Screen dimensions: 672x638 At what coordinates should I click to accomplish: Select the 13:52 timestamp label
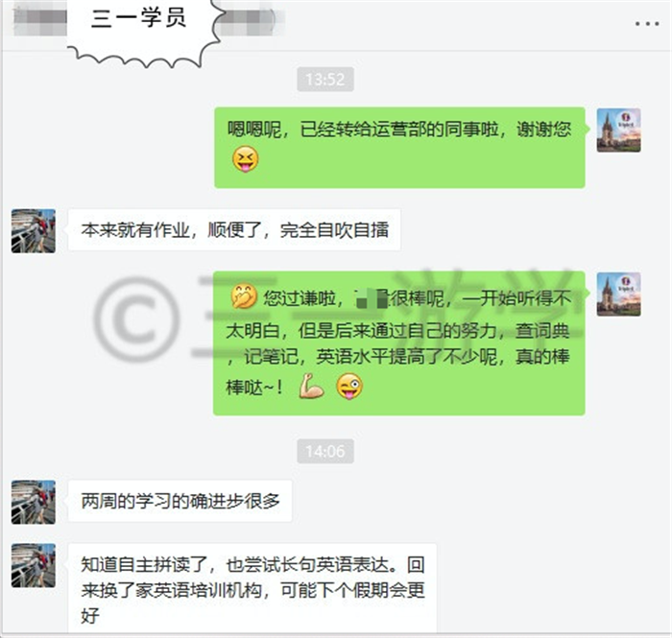[325, 80]
